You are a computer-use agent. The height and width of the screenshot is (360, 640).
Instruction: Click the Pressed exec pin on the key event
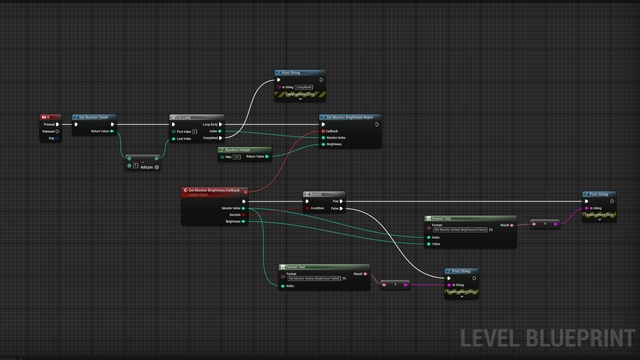pos(58,124)
